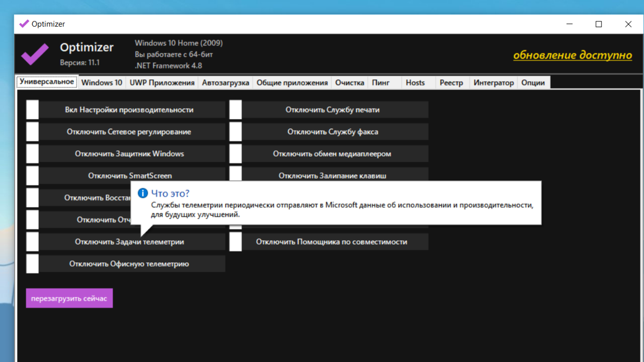Toggle checkbox beside Отключить Восста… row

[x=32, y=198]
